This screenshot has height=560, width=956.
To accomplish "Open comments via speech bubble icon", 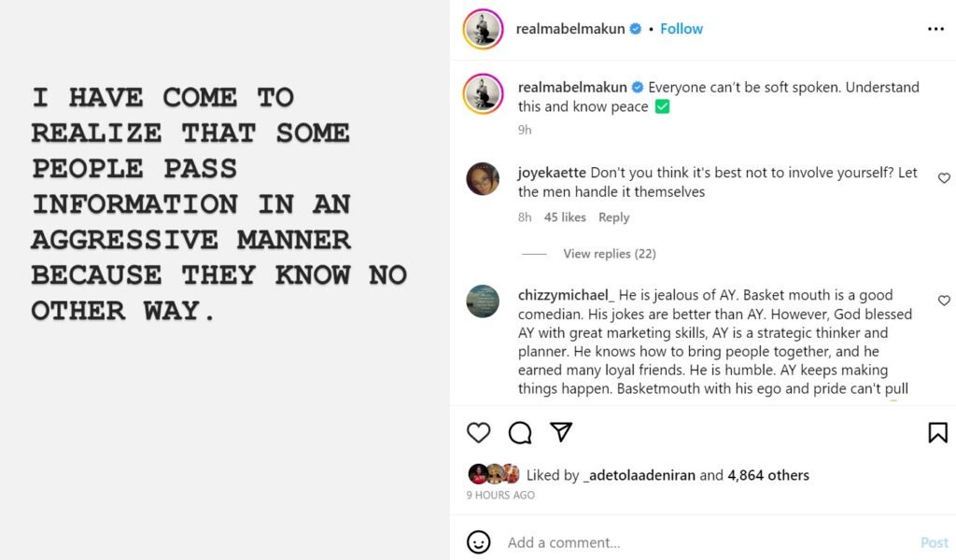I will (520, 433).
